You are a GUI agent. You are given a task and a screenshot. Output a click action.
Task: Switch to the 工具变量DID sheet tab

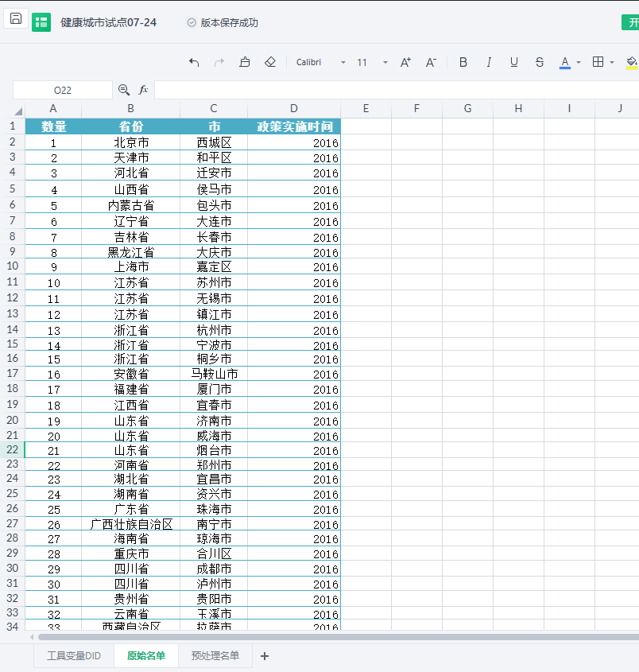74,656
